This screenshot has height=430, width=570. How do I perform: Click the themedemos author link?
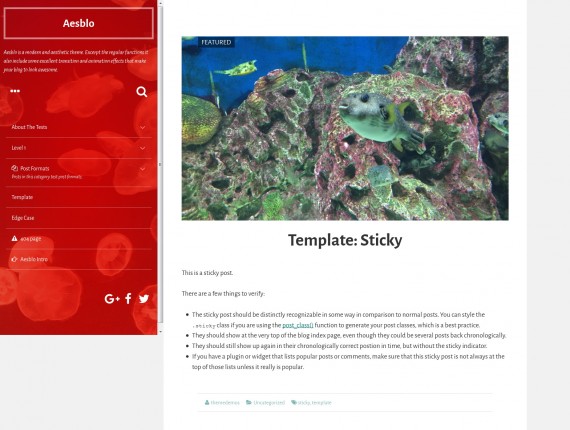coord(225,402)
